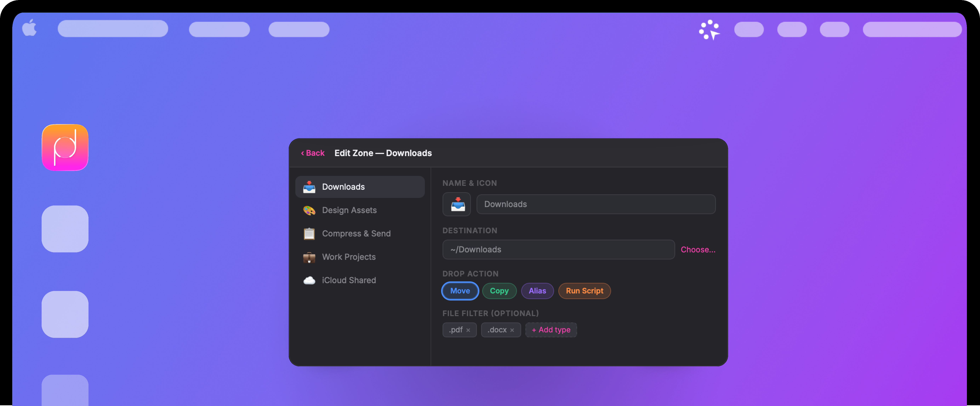This screenshot has height=406, width=980.
Task: Open the Choose... destination picker
Action: tap(698, 250)
